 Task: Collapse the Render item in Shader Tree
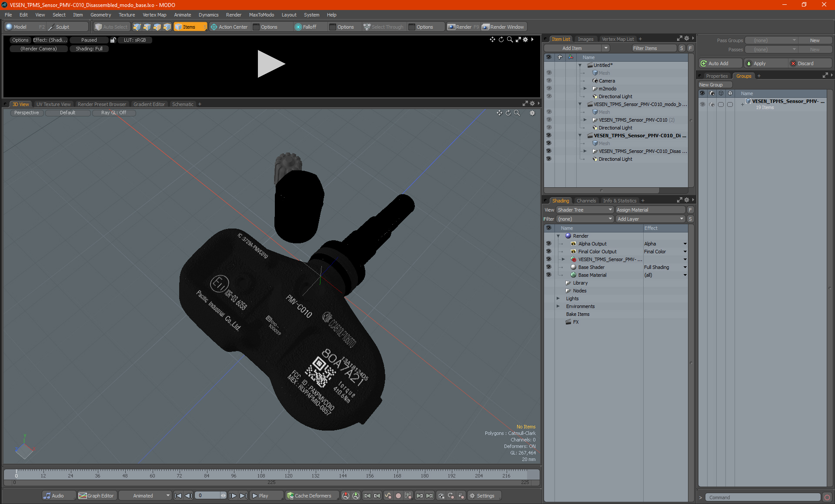558,236
